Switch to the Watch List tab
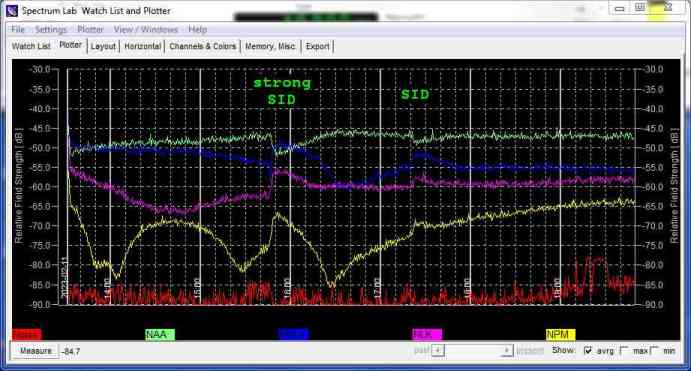The image size is (691, 371). pyautogui.click(x=31, y=46)
